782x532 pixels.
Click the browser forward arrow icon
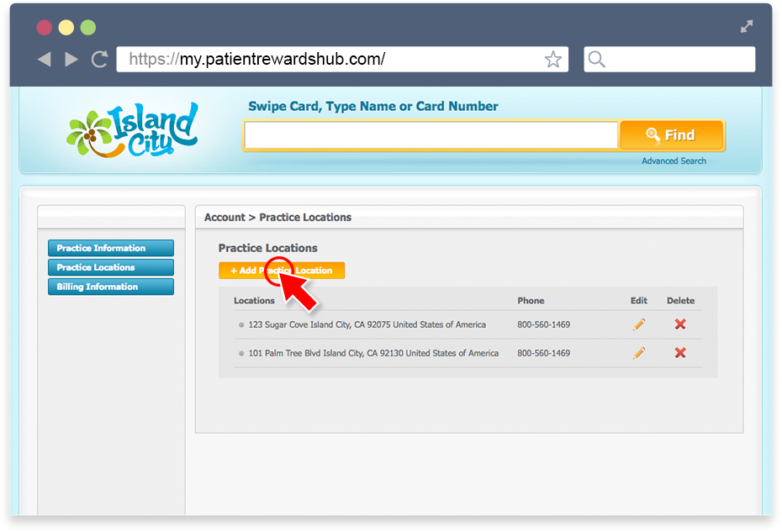pyautogui.click(x=71, y=60)
